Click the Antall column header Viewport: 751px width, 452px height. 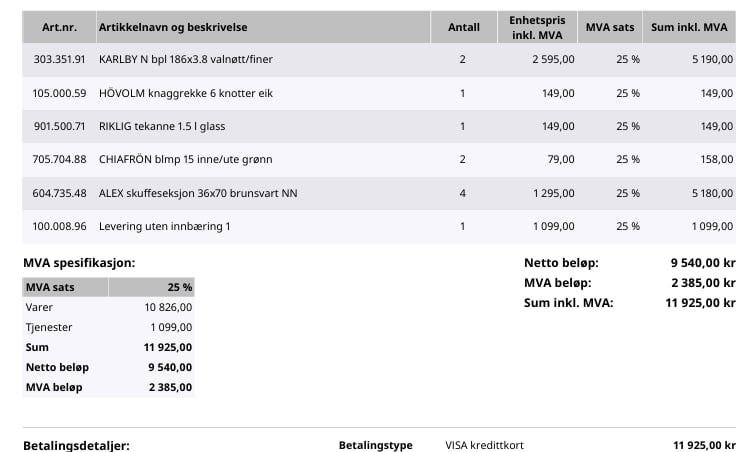[462, 27]
